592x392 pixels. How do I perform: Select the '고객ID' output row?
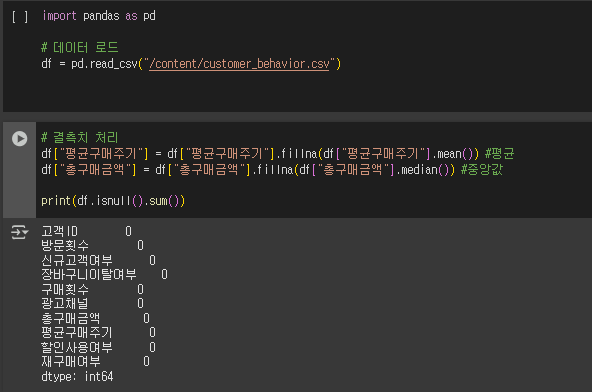86,231
